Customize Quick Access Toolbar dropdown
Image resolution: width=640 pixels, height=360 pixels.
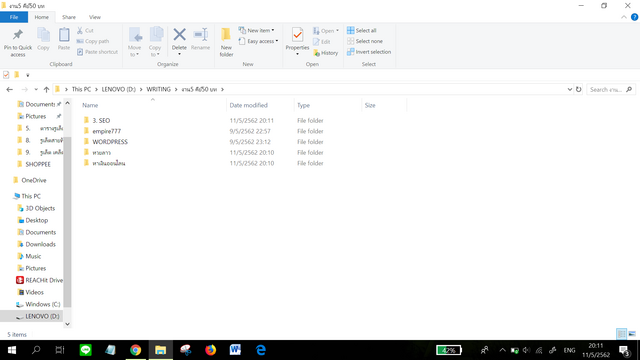click(28, 75)
